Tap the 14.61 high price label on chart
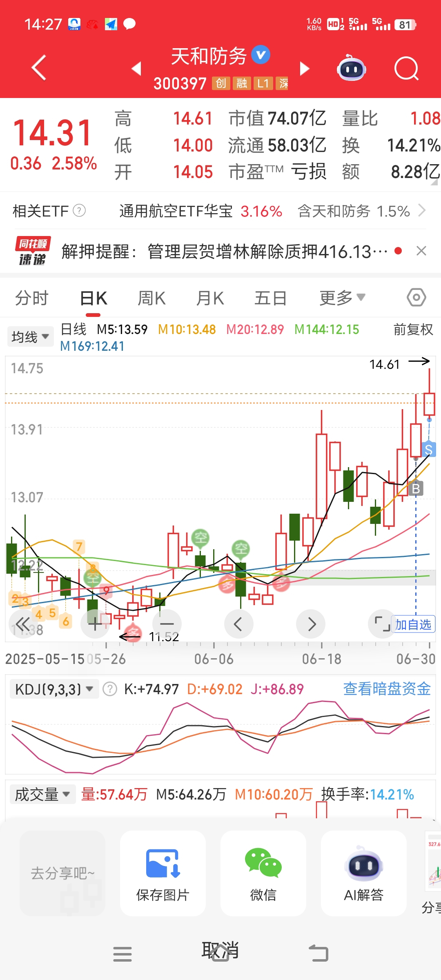This screenshot has height=980, width=441. [x=384, y=364]
